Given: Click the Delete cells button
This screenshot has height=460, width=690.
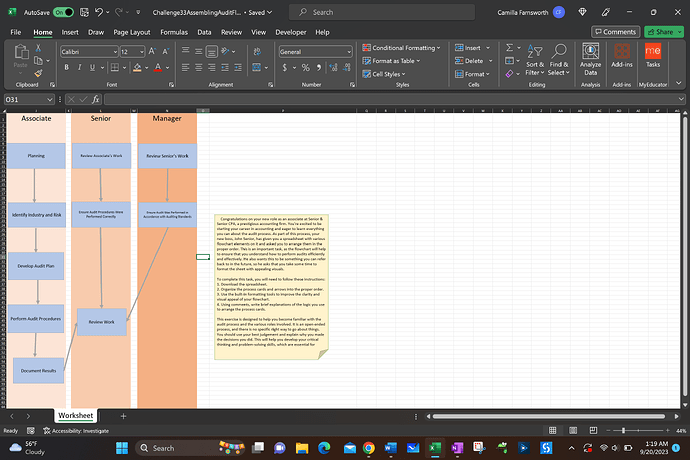Looking at the screenshot, I should pyautogui.click(x=469, y=61).
